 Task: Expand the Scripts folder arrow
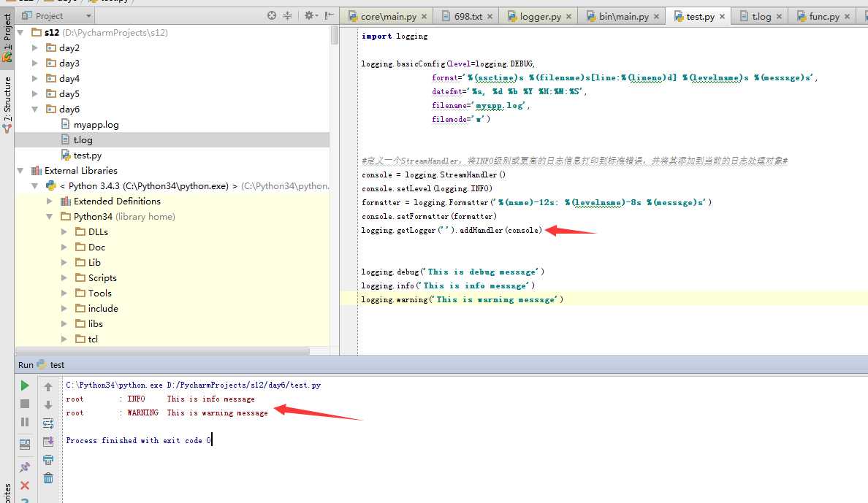click(64, 278)
